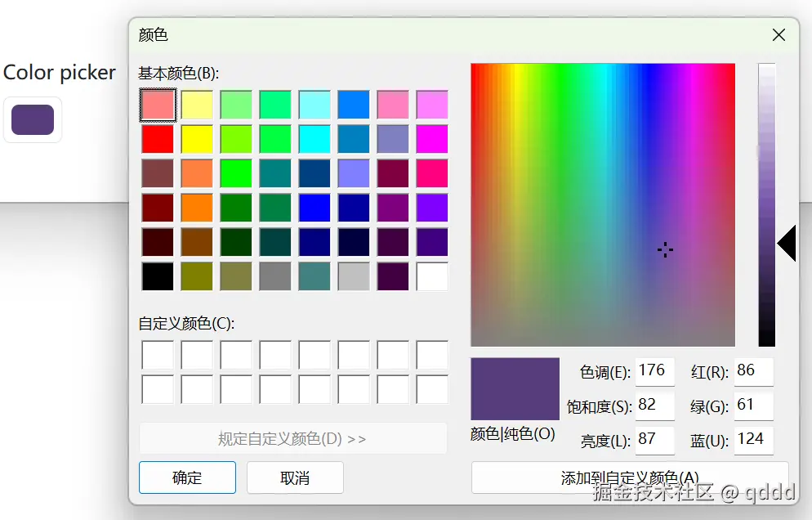Select the light pink-red basic color

point(158,105)
